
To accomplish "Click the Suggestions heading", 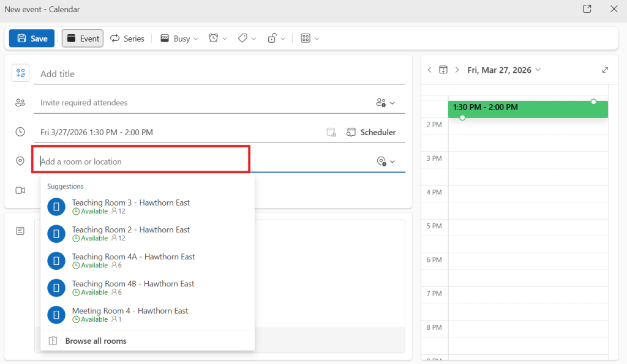I will pyautogui.click(x=65, y=186).
